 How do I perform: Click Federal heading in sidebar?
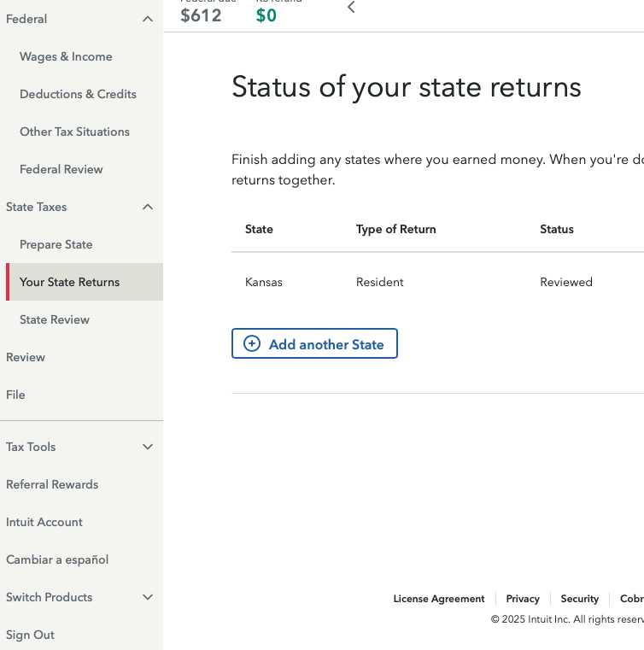26,19
